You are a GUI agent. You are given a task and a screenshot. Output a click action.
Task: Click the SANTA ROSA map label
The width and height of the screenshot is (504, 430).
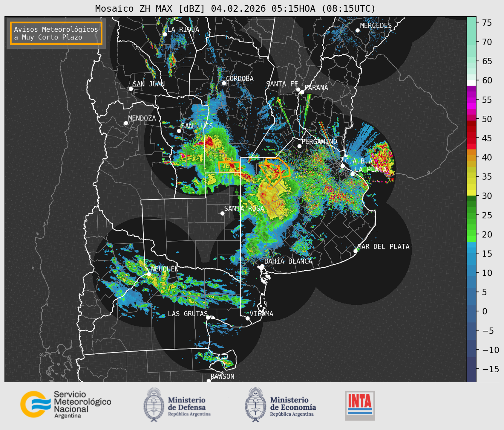(244, 208)
